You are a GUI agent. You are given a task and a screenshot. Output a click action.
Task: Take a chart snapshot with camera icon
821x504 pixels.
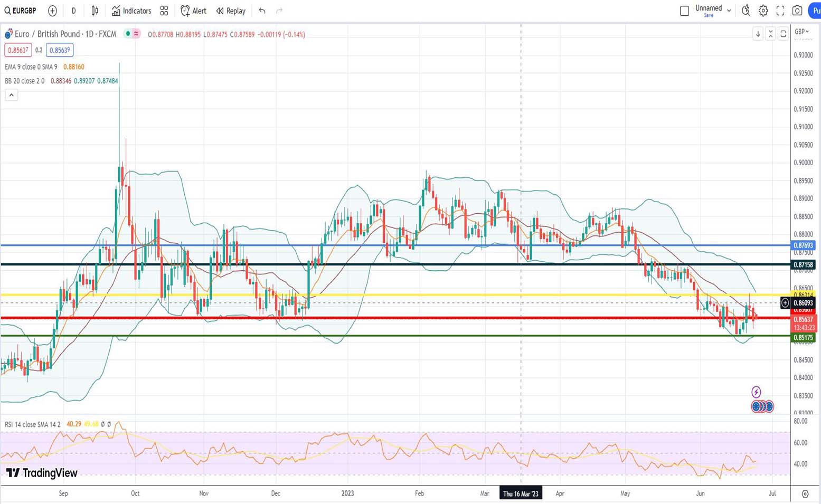click(x=797, y=11)
